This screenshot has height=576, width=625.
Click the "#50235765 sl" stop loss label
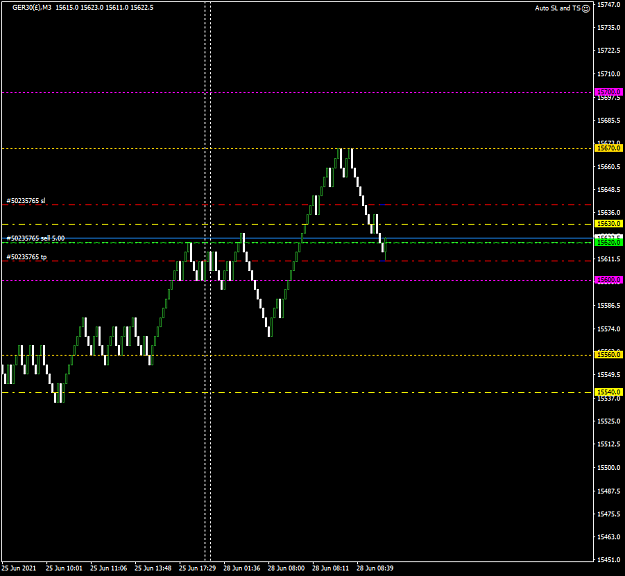point(26,201)
